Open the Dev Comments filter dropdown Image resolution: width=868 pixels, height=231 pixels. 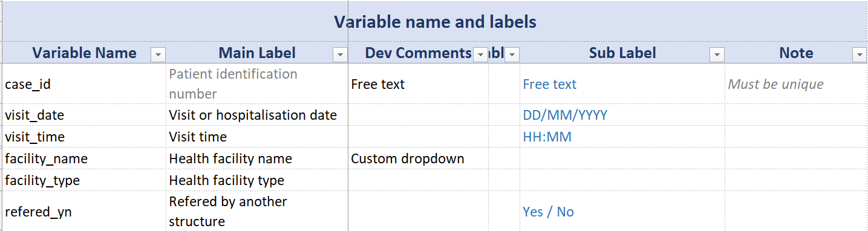point(480,55)
